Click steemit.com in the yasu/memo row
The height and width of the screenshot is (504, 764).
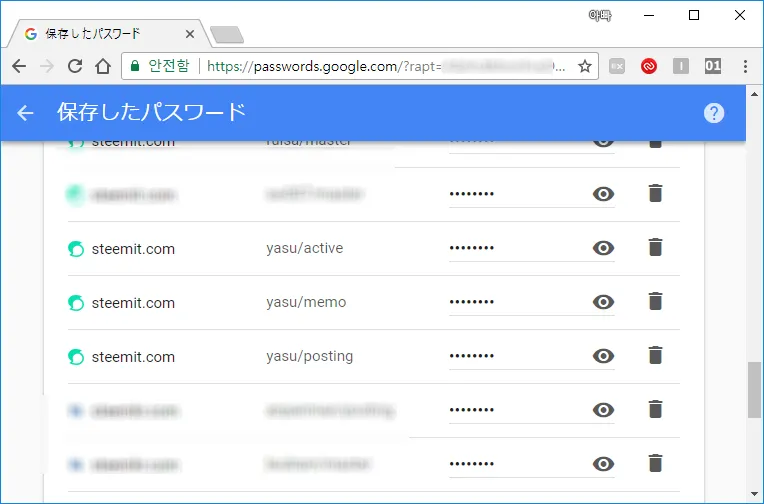[133, 303]
